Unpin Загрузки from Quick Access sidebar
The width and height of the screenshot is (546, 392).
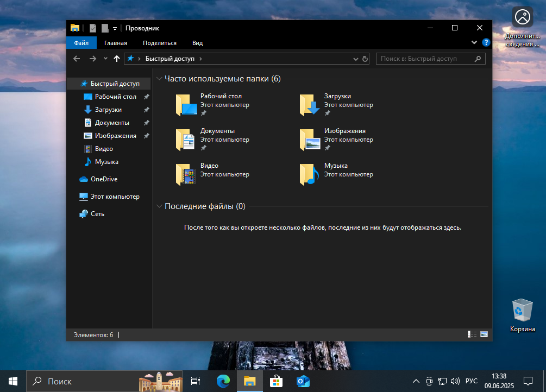pos(146,109)
